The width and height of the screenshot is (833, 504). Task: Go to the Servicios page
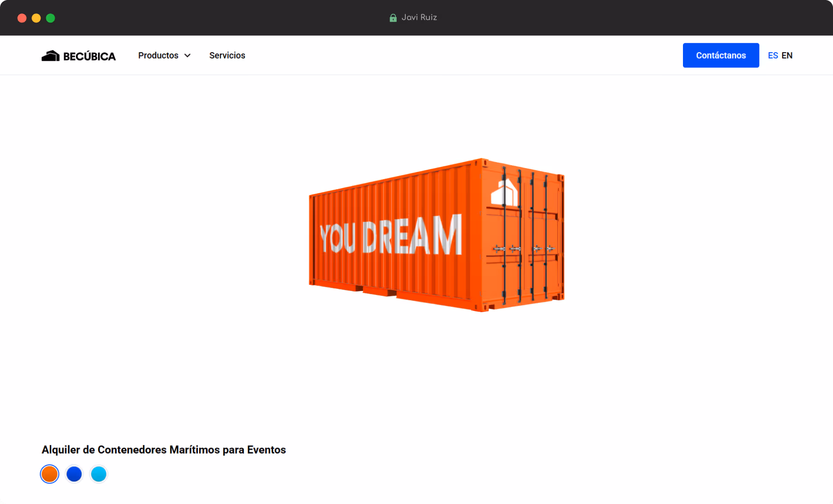[x=227, y=56]
